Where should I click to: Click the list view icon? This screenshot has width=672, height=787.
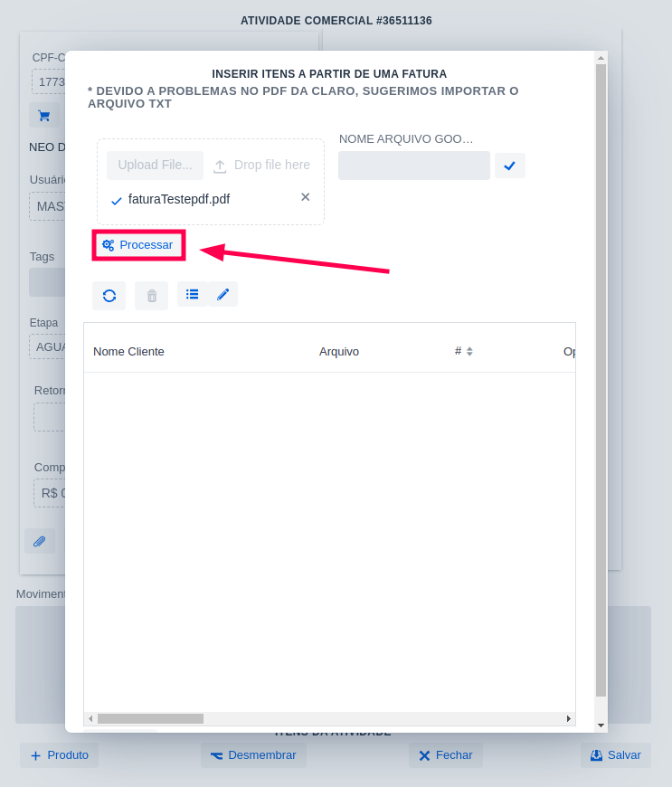tap(192, 294)
